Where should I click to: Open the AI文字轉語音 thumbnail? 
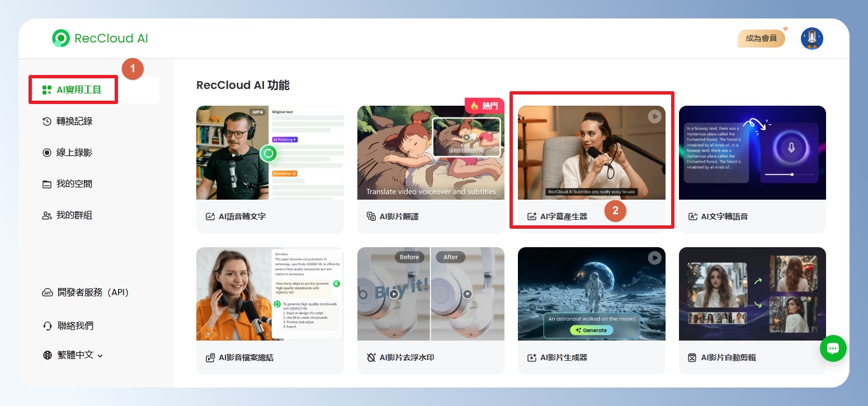coord(752,153)
